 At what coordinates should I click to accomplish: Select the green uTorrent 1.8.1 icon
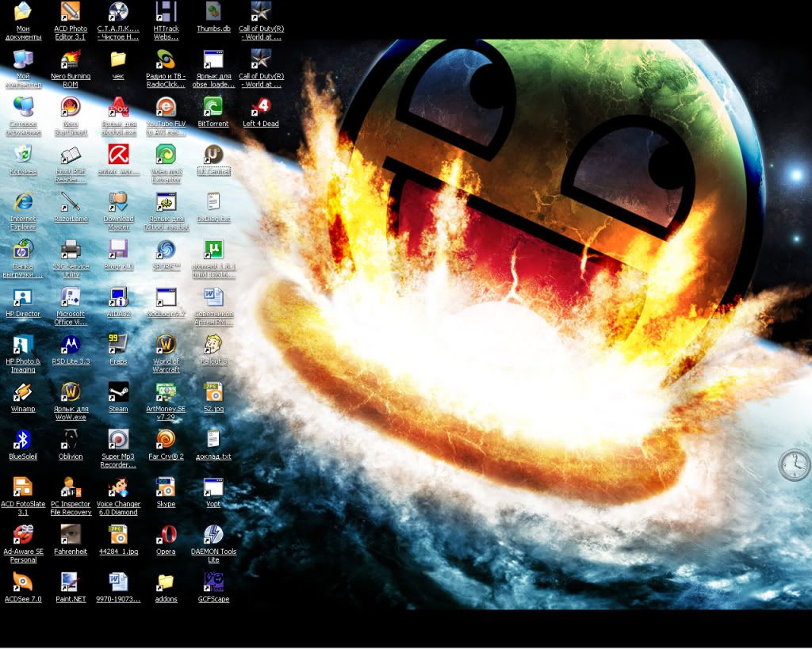click(213, 250)
